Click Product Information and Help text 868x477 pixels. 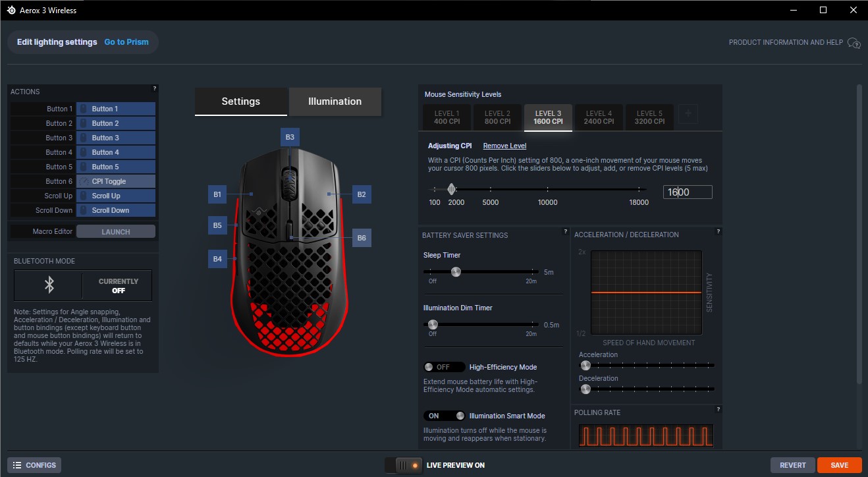point(786,42)
